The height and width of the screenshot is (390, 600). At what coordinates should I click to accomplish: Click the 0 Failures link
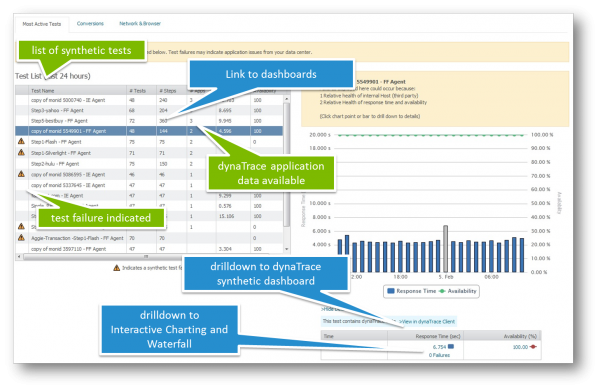439,355
